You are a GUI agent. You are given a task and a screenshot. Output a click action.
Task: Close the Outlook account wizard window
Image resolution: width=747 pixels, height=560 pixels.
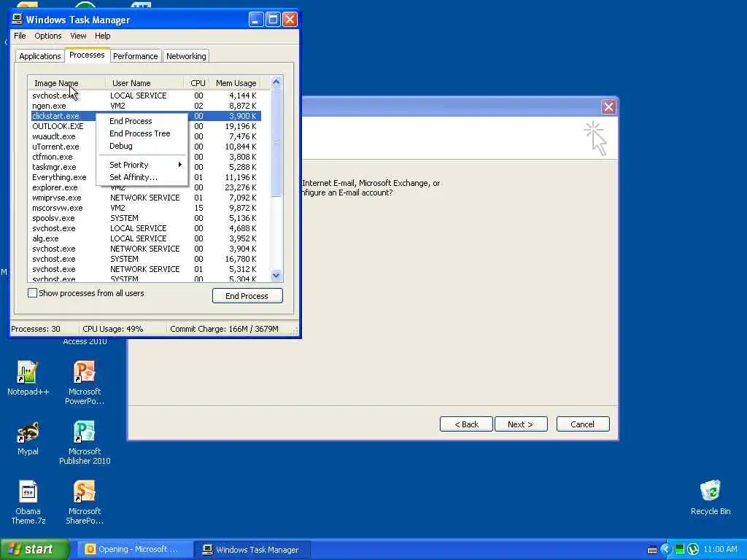608,106
